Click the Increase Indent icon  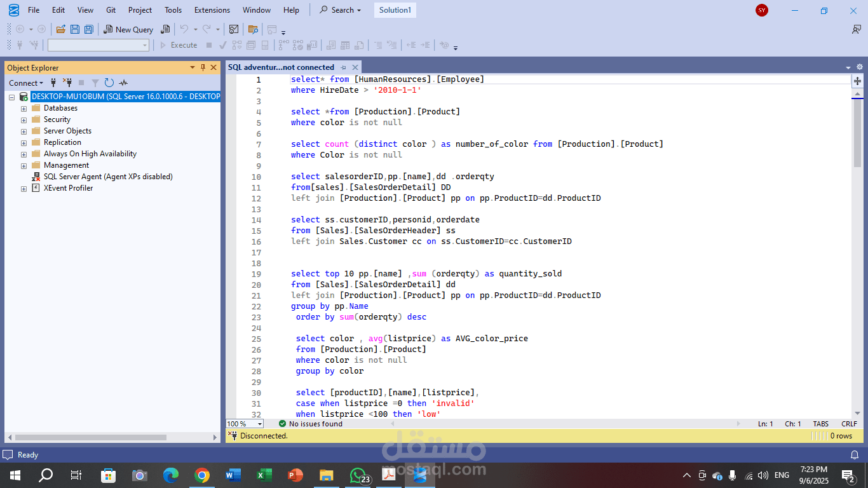(425, 45)
